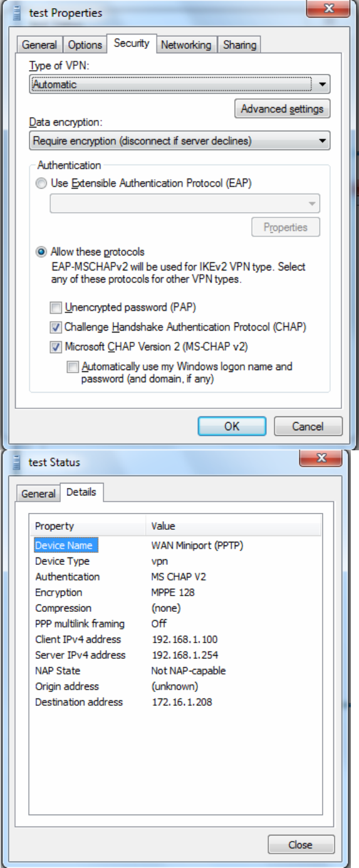Switch to General tab in test Status
359x868 pixels.
(38, 493)
